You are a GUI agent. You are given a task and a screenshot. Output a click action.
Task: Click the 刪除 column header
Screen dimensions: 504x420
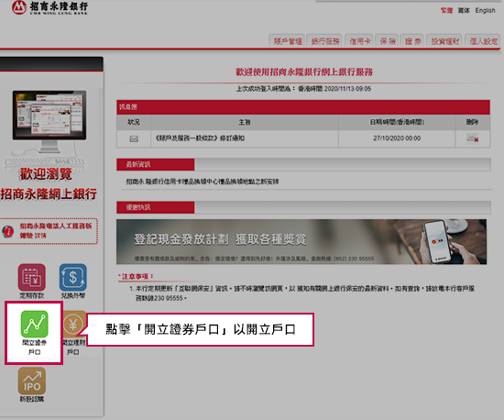tap(473, 122)
